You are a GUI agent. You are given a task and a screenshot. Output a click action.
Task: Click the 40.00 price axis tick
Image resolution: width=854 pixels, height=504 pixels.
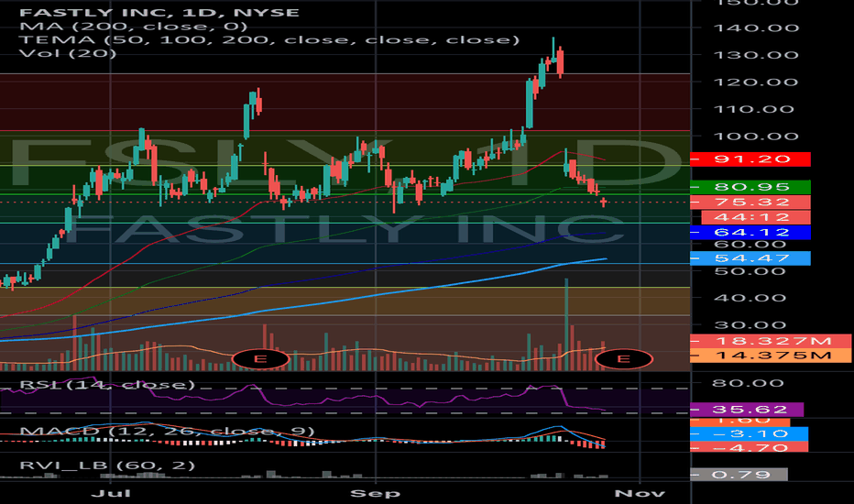pyautogui.click(x=750, y=298)
